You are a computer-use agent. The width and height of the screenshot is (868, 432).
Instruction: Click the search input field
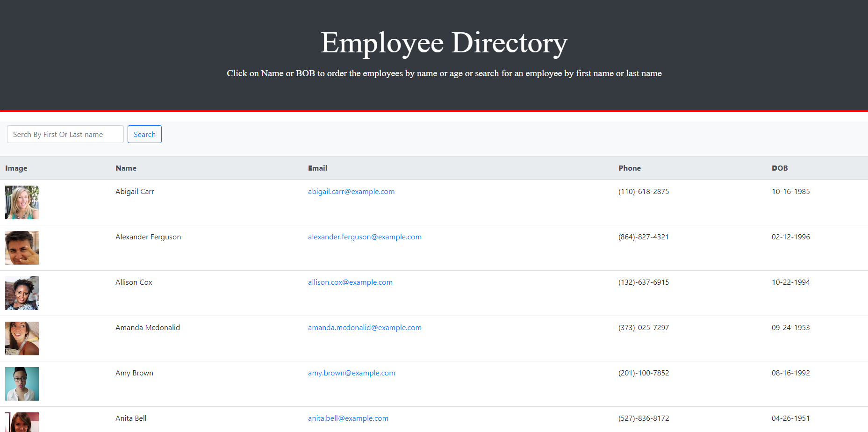click(x=65, y=134)
